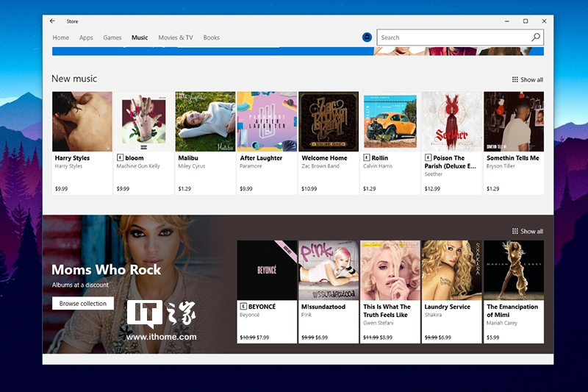Screen dimensions: 588x392
Task: Click the $12.99 price for Poison The Parish
Action: click(x=432, y=189)
